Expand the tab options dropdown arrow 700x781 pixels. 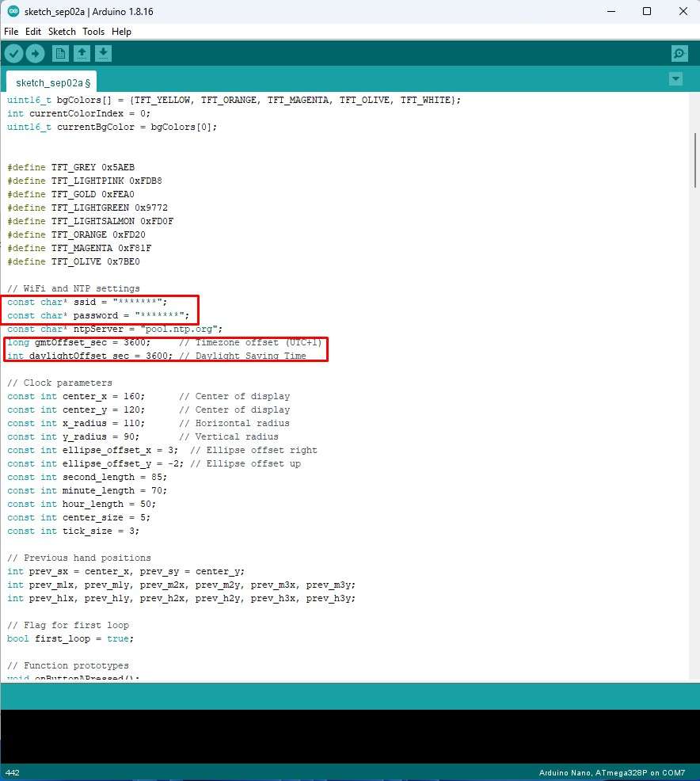675,79
